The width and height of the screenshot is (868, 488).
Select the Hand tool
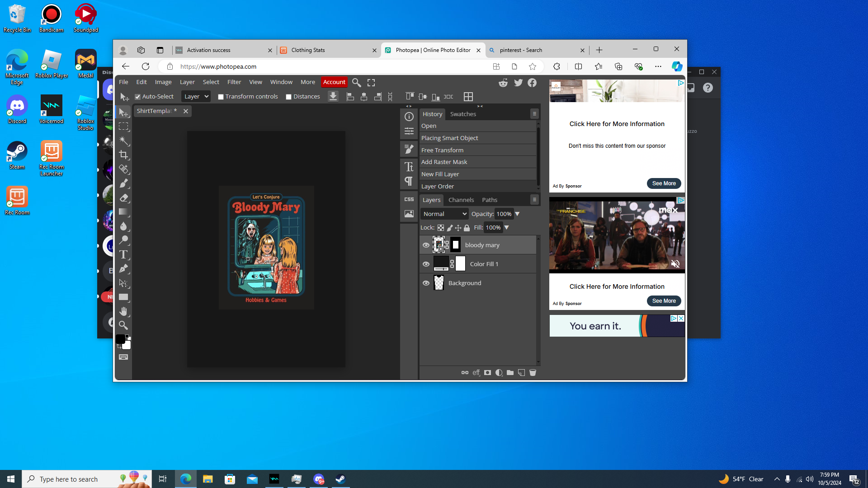pyautogui.click(x=123, y=311)
